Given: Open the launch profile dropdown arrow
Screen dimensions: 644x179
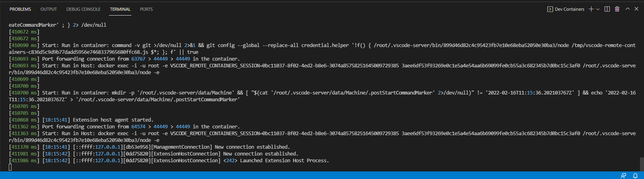Looking at the screenshot, I should (598, 9).
